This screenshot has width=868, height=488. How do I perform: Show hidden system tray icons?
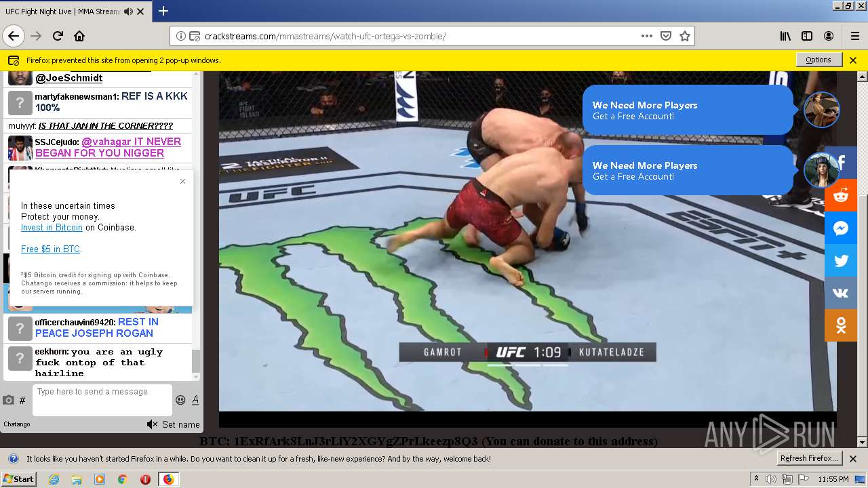tap(756, 479)
